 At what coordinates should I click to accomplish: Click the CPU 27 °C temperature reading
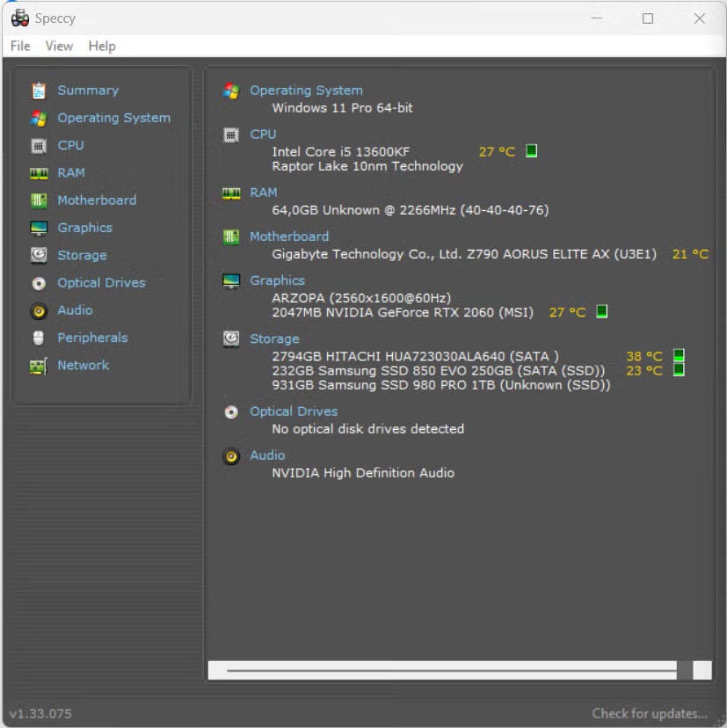497,152
